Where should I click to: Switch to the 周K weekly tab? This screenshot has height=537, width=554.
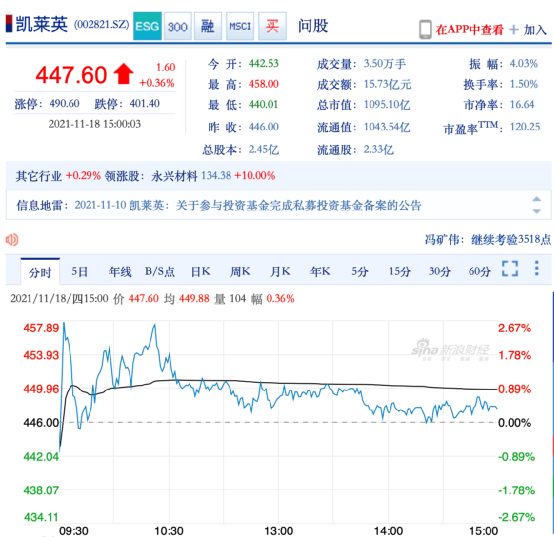(x=240, y=271)
